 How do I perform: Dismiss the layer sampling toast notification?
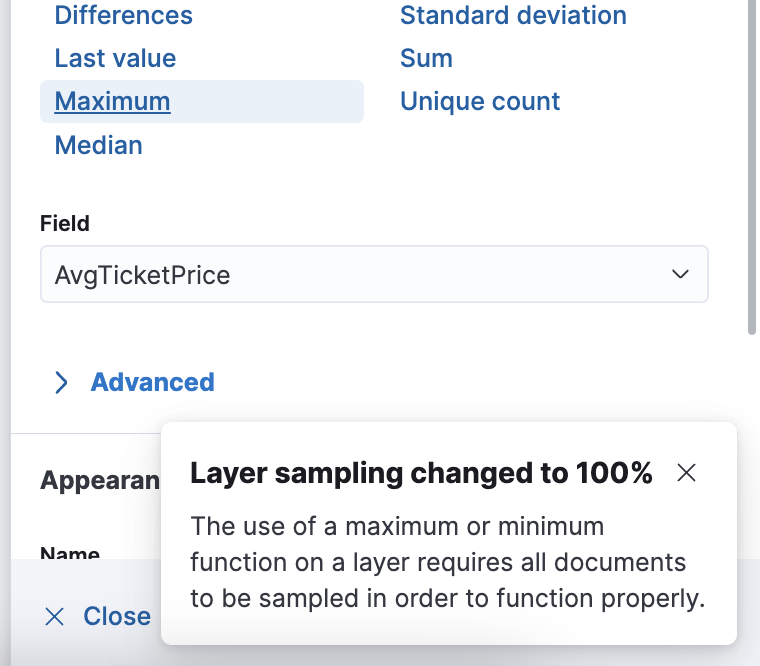[x=686, y=473]
